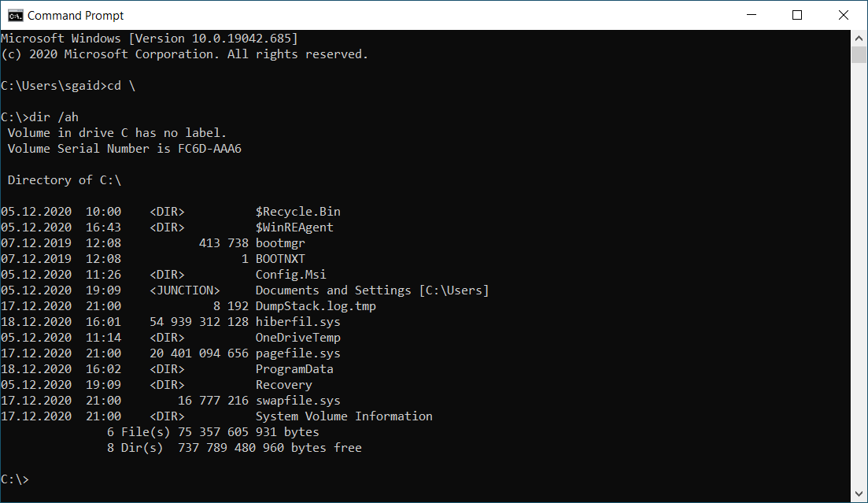The image size is (868, 503).
Task: Maximize the Command Prompt window
Action: pyautogui.click(x=797, y=15)
